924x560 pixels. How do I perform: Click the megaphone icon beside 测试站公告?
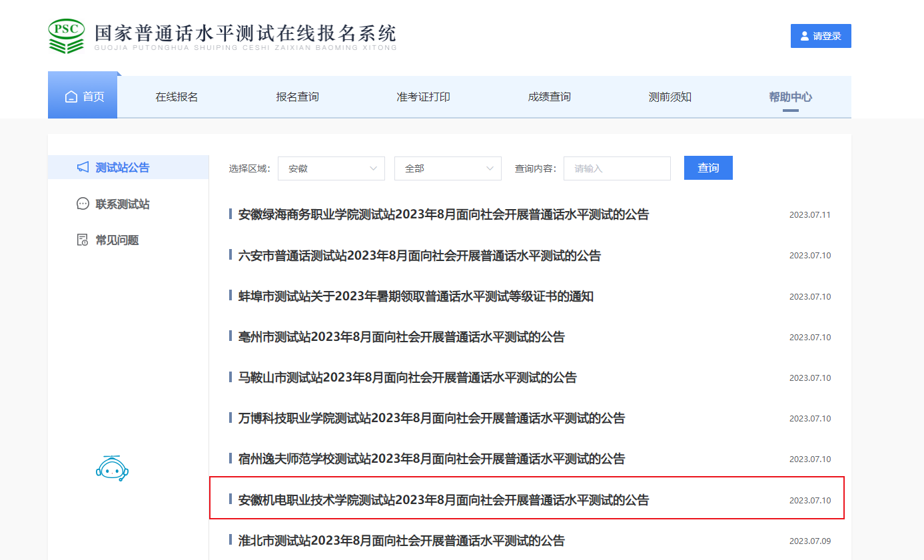coord(83,167)
